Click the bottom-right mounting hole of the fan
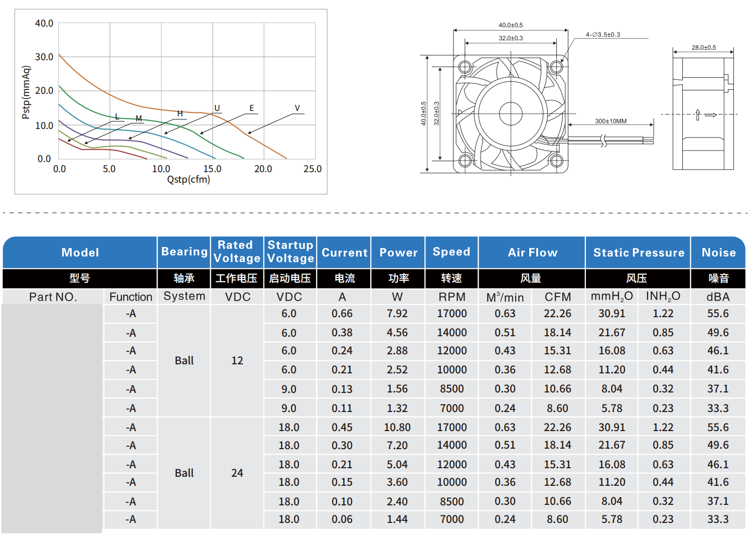 tap(556, 161)
